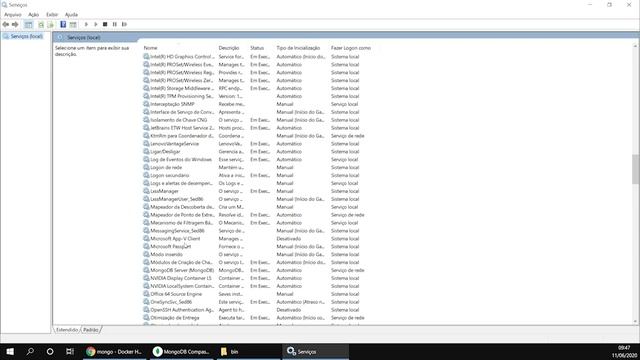The image size is (640, 360).
Task: Toggle the show/hide console tree toolbar icon
Action: [28, 24]
